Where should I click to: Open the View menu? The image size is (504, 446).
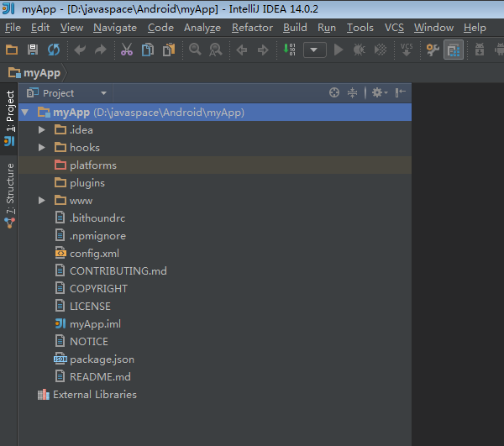[x=71, y=28]
